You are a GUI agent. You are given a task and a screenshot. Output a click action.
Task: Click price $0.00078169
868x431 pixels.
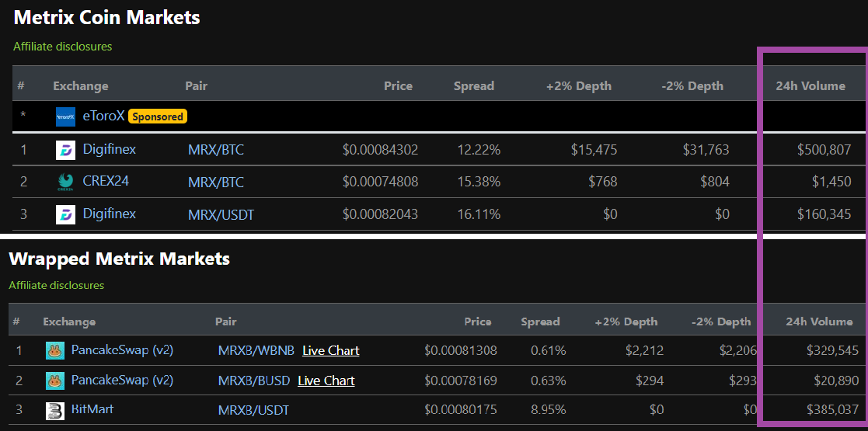pos(461,381)
